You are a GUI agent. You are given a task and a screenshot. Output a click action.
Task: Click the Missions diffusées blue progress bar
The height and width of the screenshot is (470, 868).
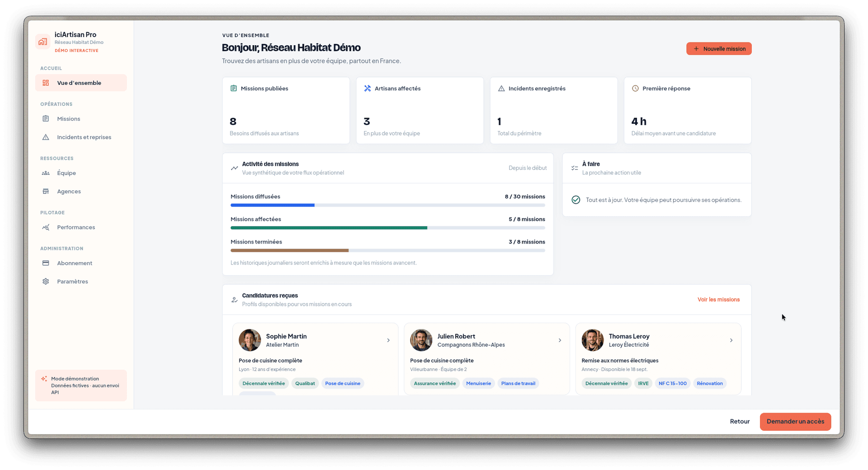(x=273, y=205)
